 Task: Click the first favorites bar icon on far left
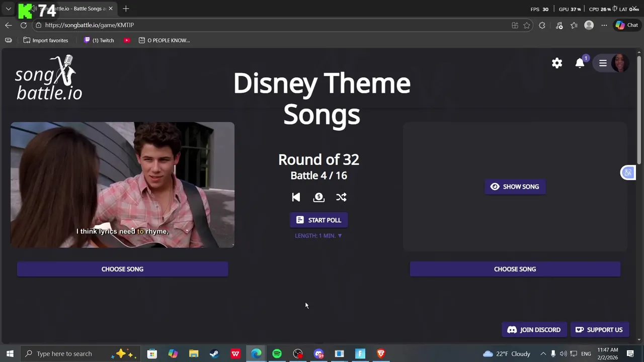[x=8, y=40]
